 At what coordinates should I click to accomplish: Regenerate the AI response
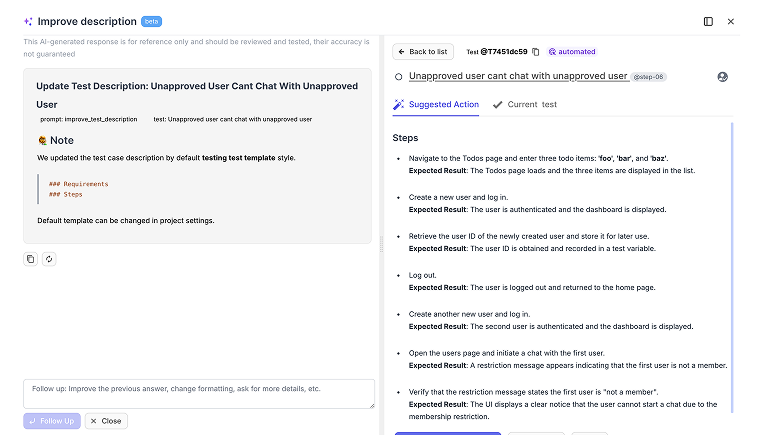49,259
